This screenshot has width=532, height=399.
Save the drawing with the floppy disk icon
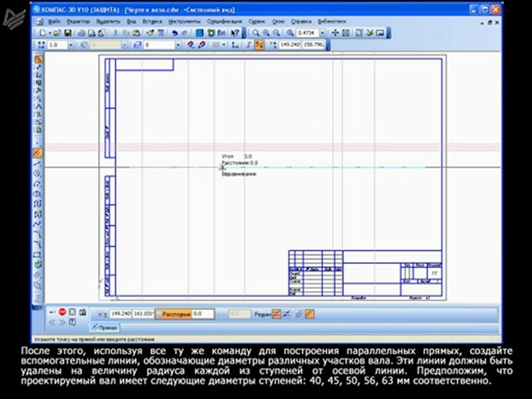click(x=68, y=33)
